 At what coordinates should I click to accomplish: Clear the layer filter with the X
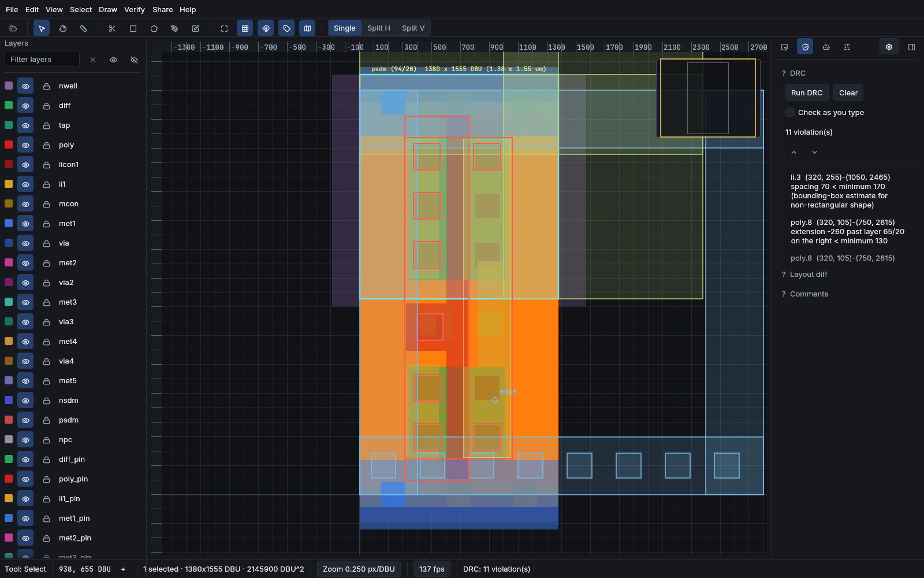tap(92, 60)
